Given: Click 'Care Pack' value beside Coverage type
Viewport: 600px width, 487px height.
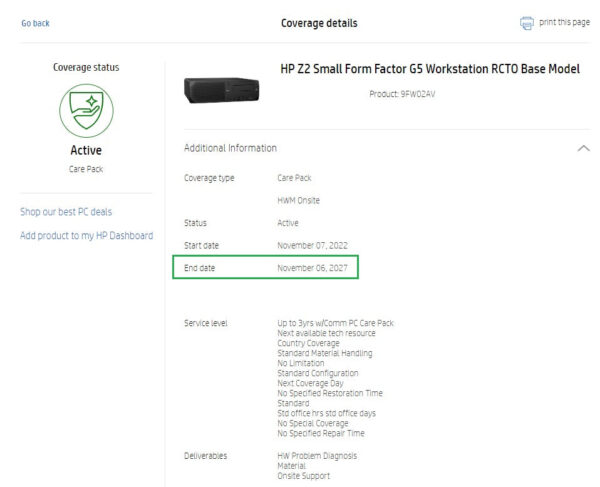Looking at the screenshot, I should (x=294, y=178).
